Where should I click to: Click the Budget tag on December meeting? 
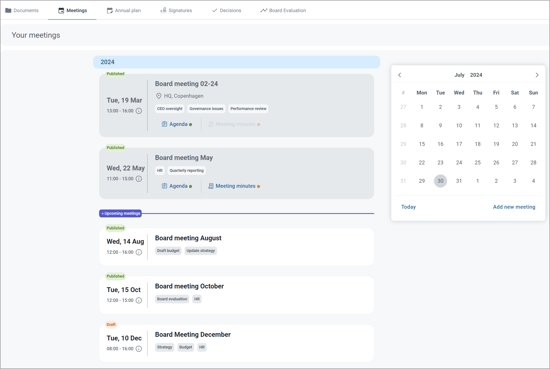186,347
